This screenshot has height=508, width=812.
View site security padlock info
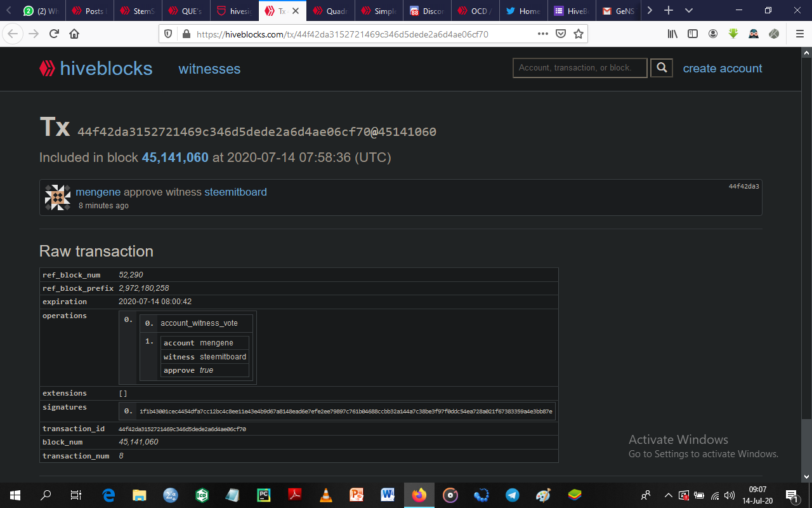coord(186,34)
